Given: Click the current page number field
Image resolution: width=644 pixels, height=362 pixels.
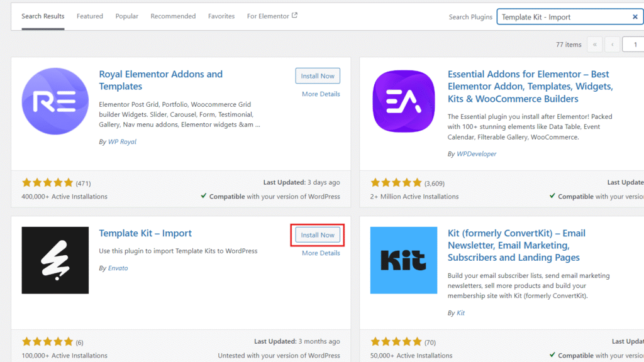Looking at the screenshot, I should click(634, 45).
